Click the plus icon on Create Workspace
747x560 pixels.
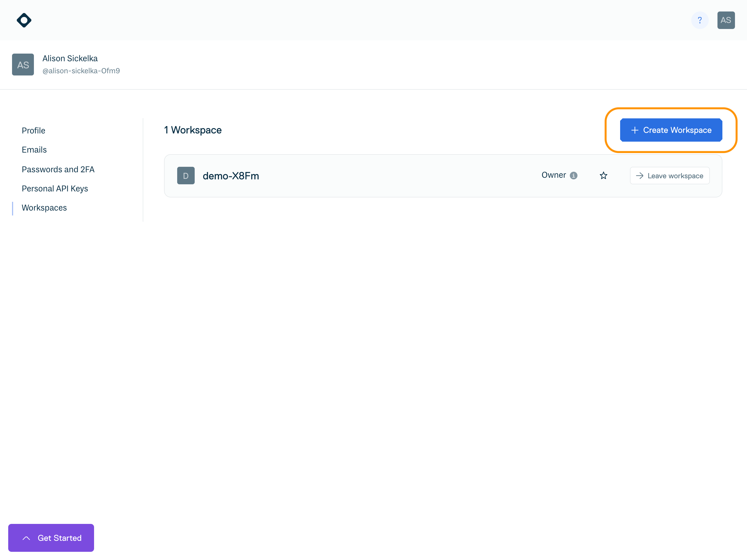[x=635, y=130]
